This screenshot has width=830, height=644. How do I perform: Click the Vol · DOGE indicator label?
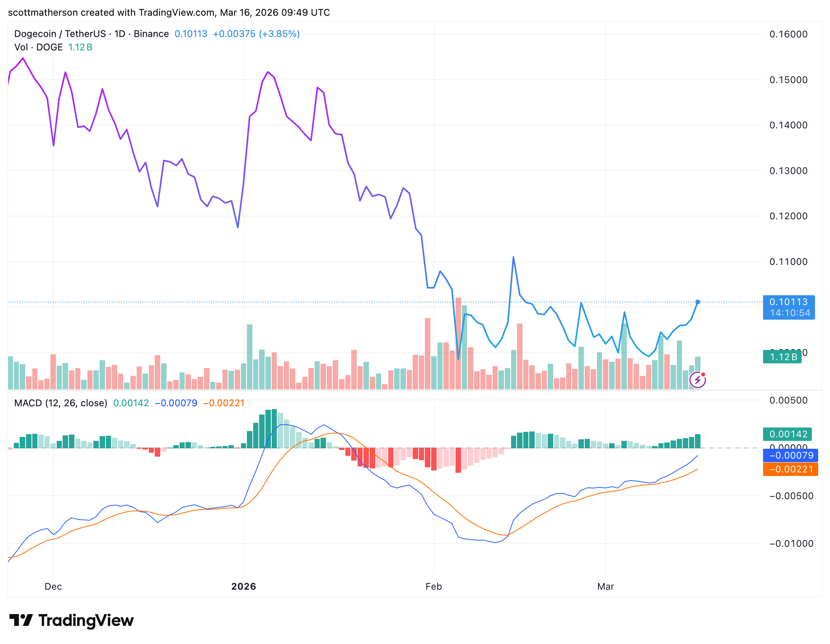click(x=39, y=47)
